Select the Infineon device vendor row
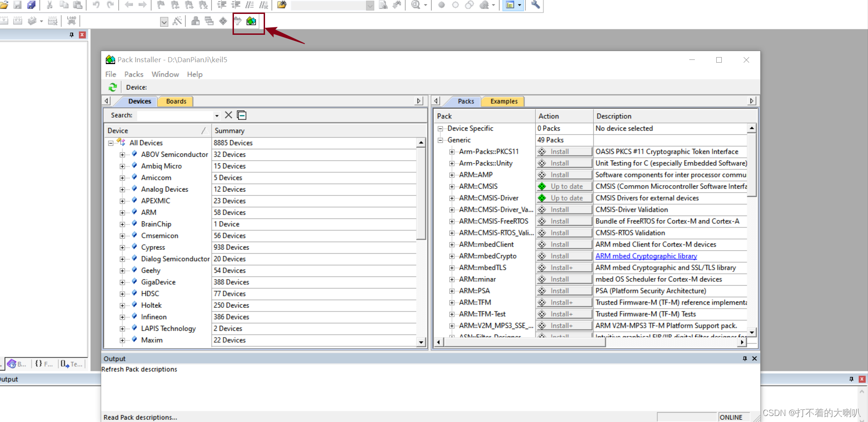 click(260, 317)
